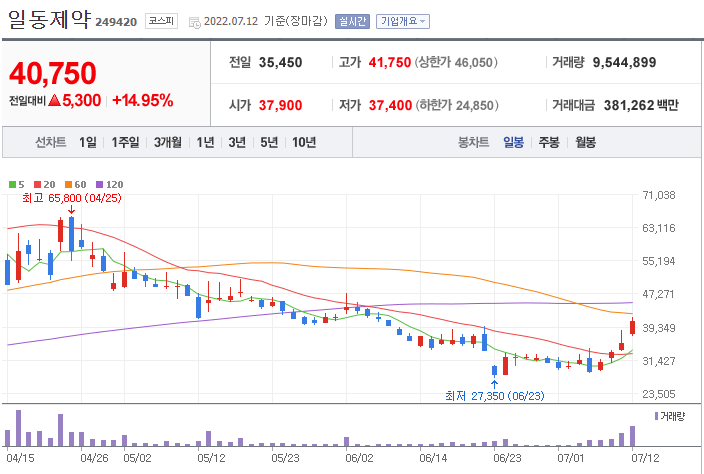Click the red arrow under the 최고 label

point(71,210)
